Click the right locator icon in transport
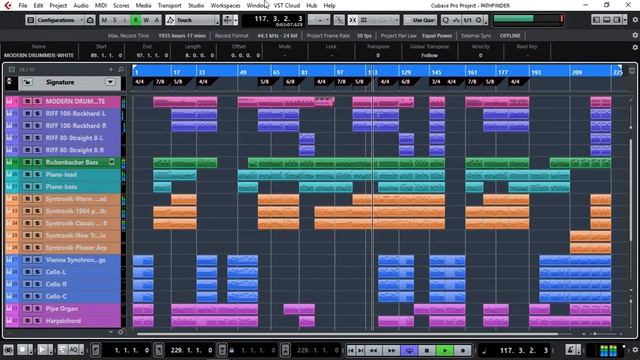Screen dimensions: 640x360 tap(159, 350)
